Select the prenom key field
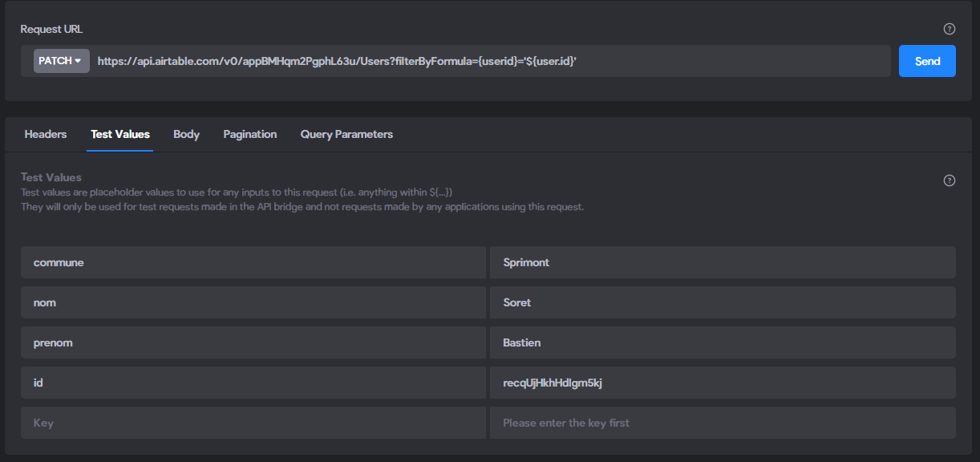The width and height of the screenshot is (980, 462). coord(253,342)
